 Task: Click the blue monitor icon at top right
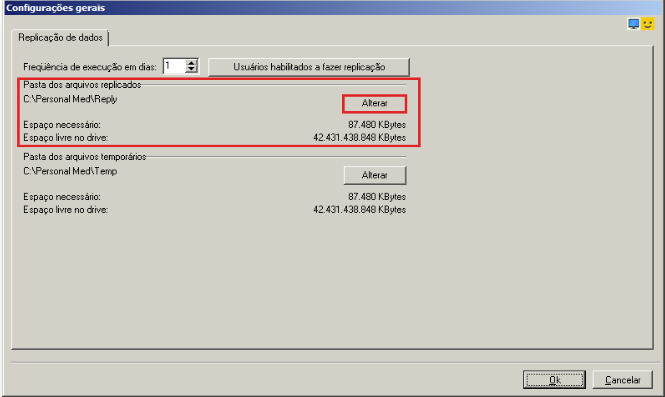(x=634, y=24)
